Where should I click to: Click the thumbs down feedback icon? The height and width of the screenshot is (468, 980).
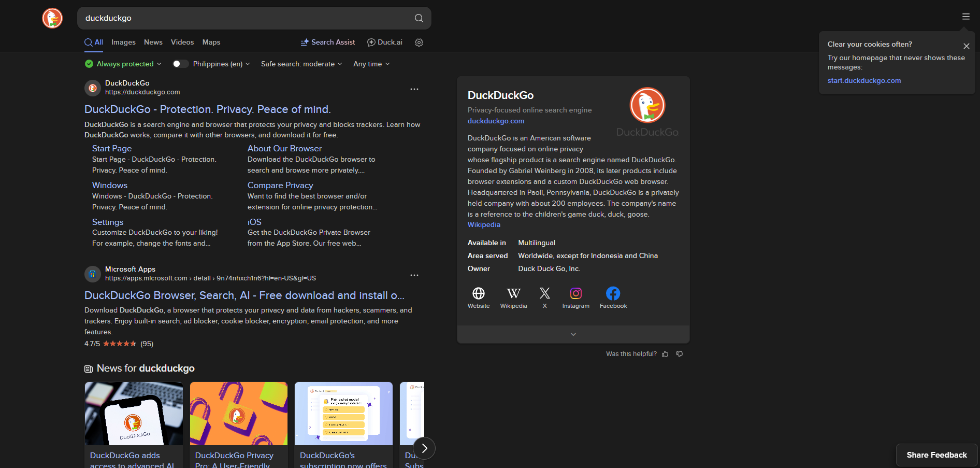(x=680, y=354)
